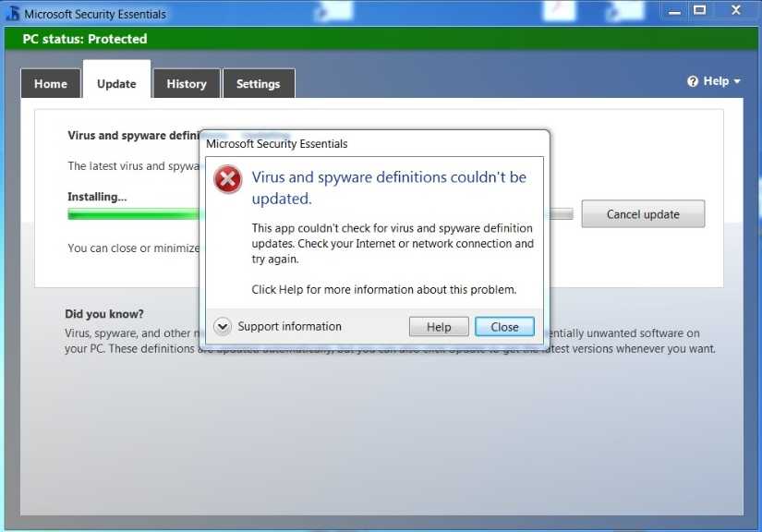Click the "Did you know?" heading
Screen dimensions: 762x532
click(x=104, y=314)
